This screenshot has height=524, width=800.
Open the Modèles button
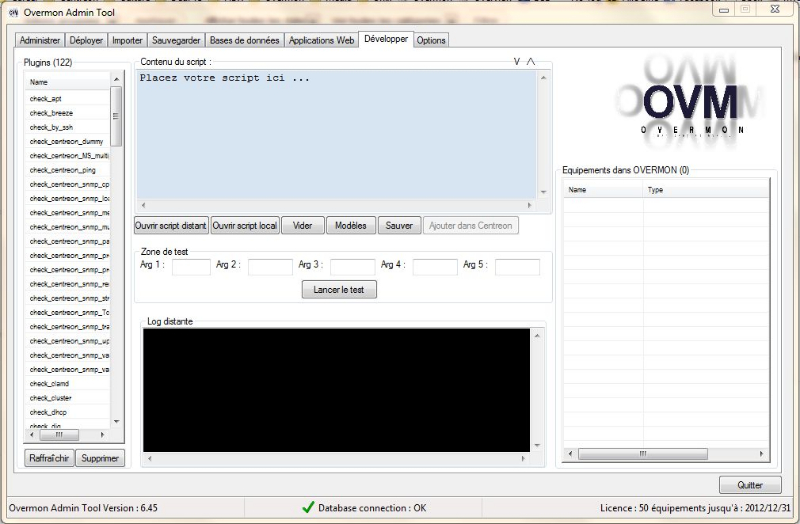click(351, 226)
